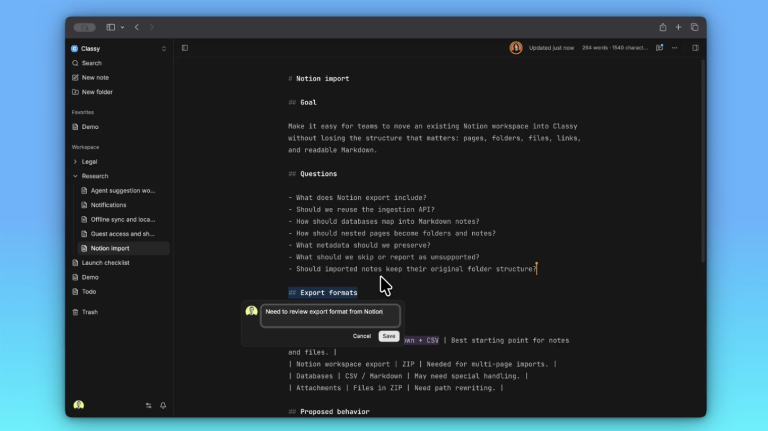Click the "Databases | CSV / Markdown" table row
The height and width of the screenshot is (431, 768).
point(408,376)
